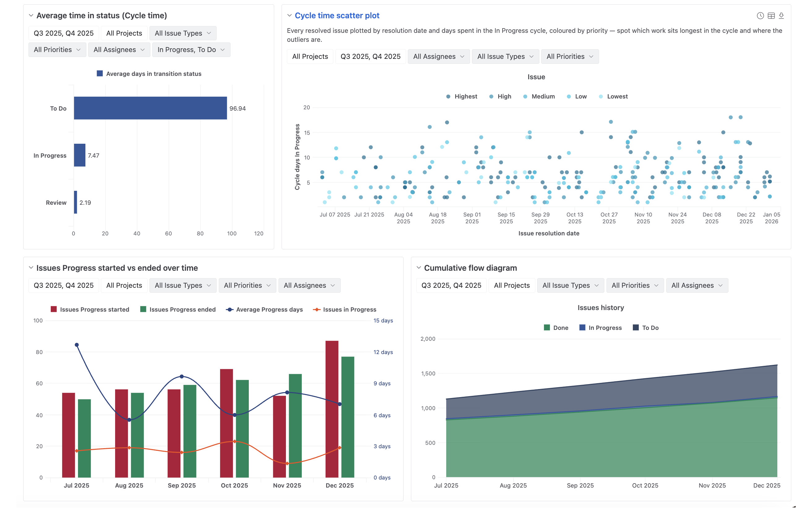The height and width of the screenshot is (508, 812).
Task: Click the Dec 2025 Issues Progress started bar
Action: pyautogui.click(x=332, y=409)
